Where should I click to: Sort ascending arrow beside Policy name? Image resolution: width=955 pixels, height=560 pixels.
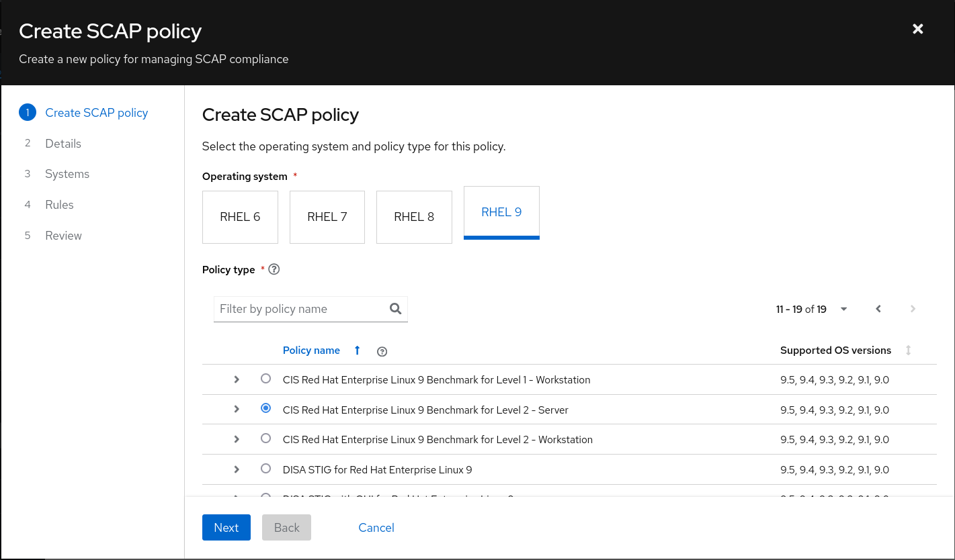[x=358, y=351]
